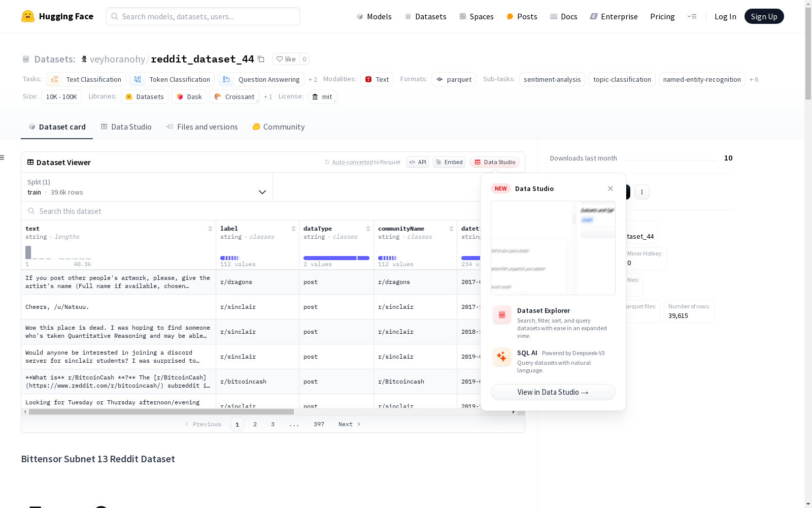Click Log In
The width and height of the screenshot is (812, 508).
(725, 16)
